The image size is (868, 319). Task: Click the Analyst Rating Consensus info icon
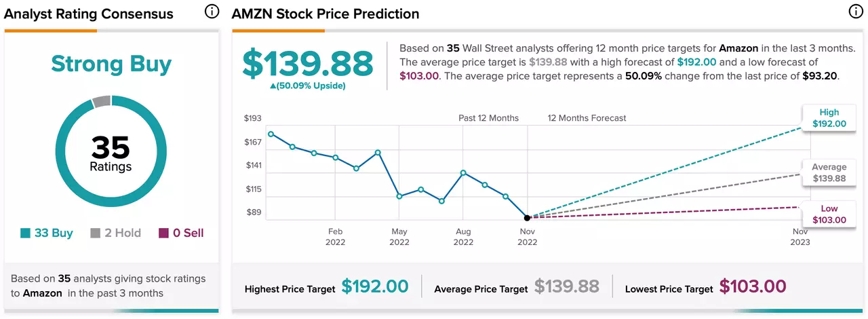212,12
